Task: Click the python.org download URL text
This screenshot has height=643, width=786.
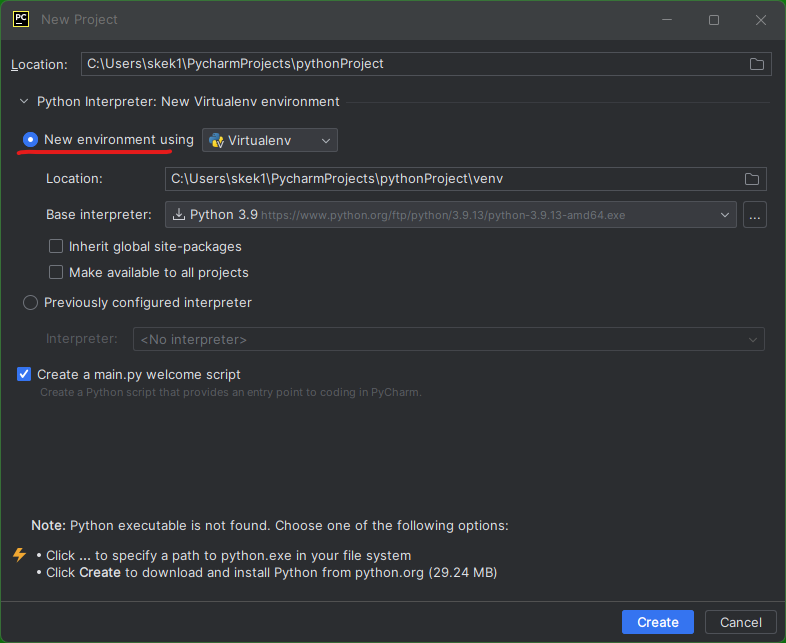Action: 443,216
